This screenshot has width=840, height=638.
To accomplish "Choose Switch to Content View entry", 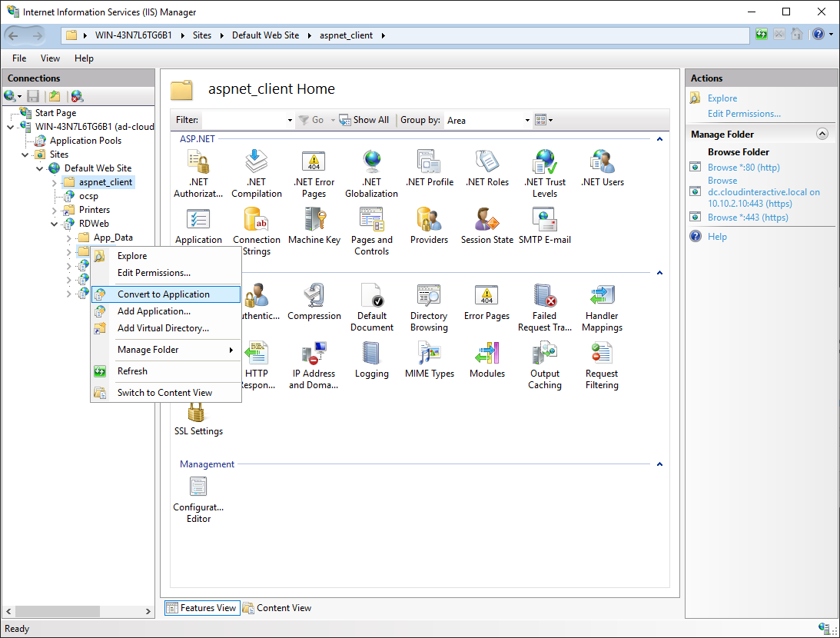I will point(166,393).
